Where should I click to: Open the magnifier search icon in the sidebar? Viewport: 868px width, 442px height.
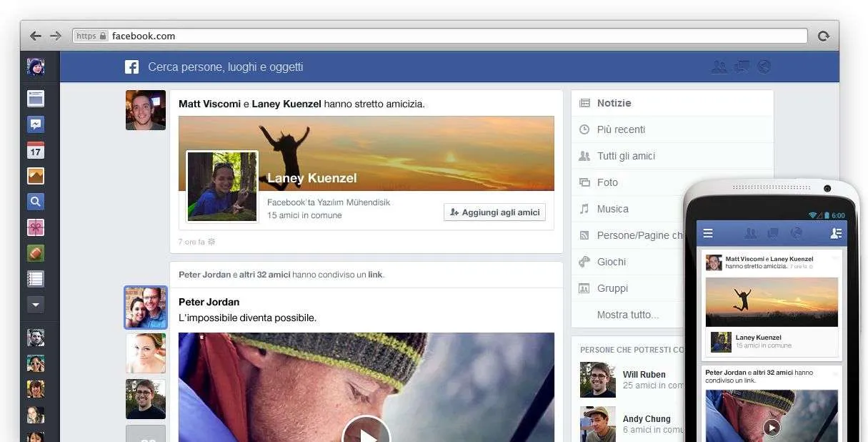point(36,201)
